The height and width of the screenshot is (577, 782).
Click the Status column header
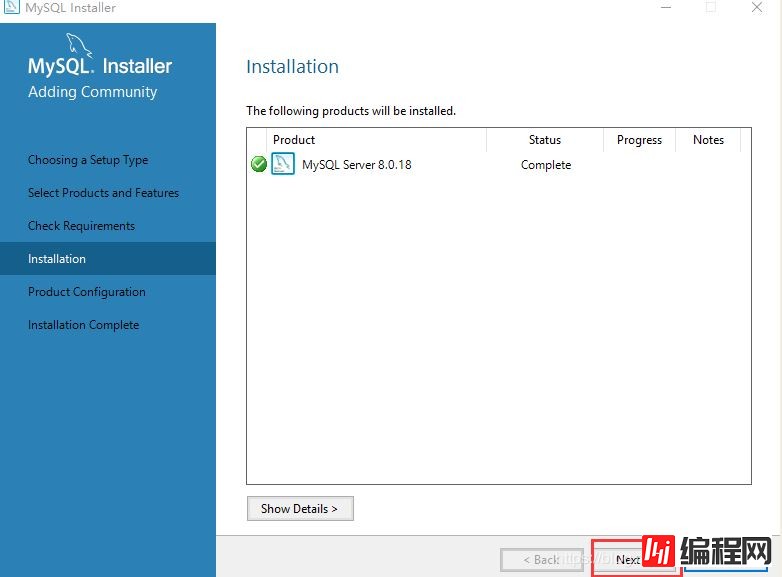[545, 140]
